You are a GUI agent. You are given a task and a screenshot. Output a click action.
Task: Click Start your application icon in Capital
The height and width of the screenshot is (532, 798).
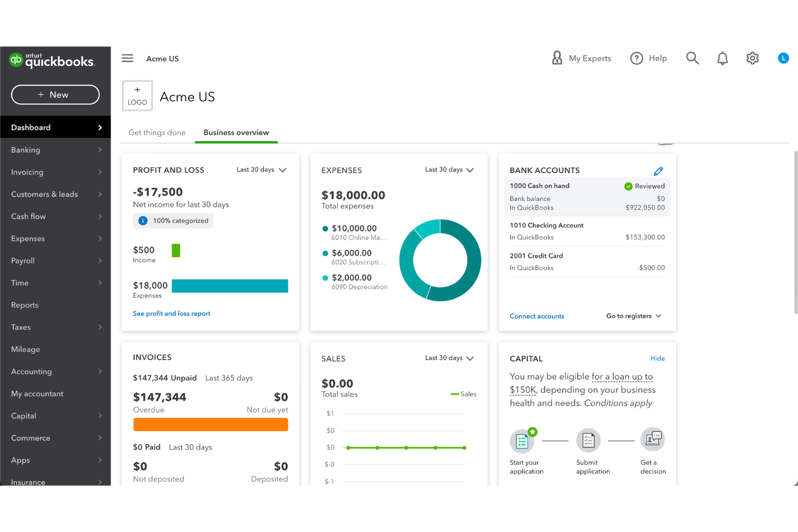pyautogui.click(x=522, y=440)
